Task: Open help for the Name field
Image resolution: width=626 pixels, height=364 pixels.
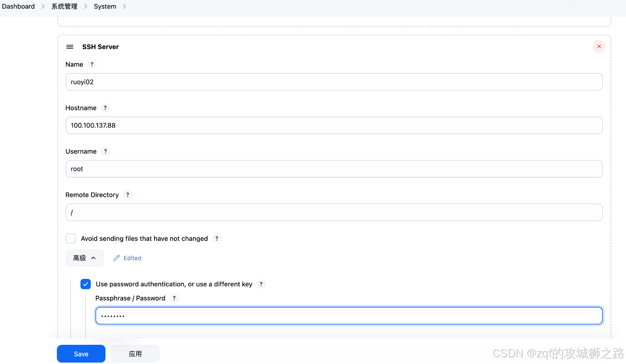Action: click(x=92, y=64)
